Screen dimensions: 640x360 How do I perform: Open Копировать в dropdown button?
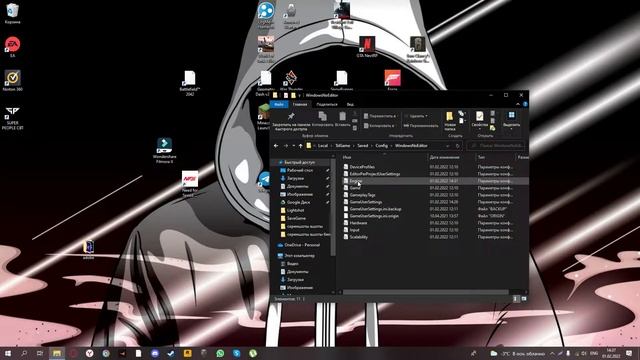[x=379, y=126]
